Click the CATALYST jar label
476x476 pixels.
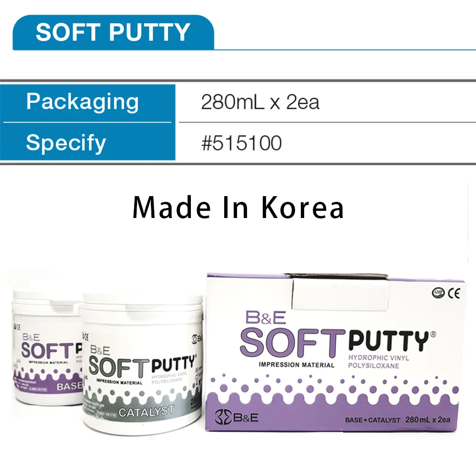tap(146, 412)
